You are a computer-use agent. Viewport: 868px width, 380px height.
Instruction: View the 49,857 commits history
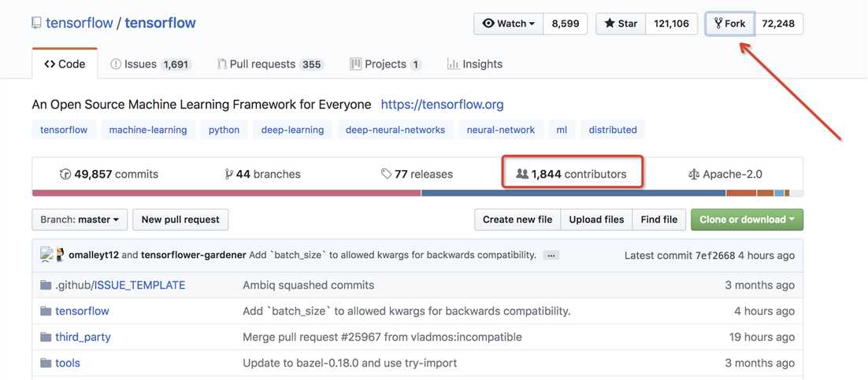109,174
